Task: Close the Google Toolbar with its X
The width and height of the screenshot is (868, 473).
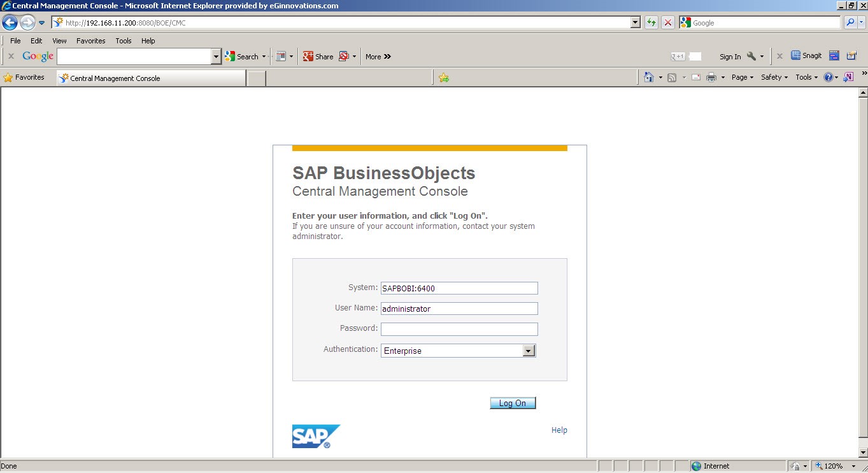Action: [x=11, y=56]
